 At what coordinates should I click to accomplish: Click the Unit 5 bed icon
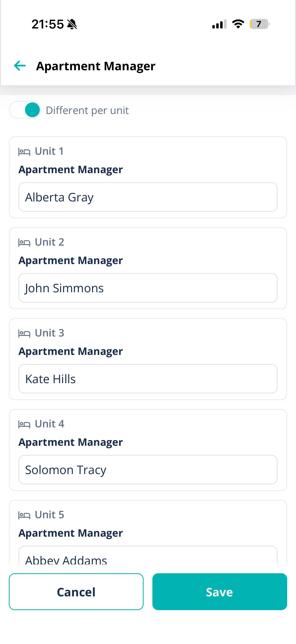24,515
